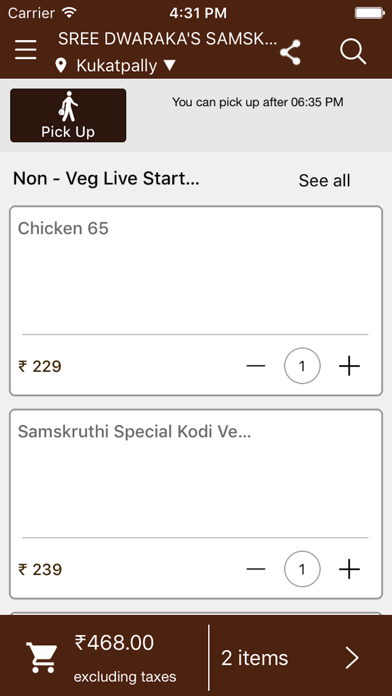Open the hamburger menu
The height and width of the screenshot is (696, 392).
26,50
